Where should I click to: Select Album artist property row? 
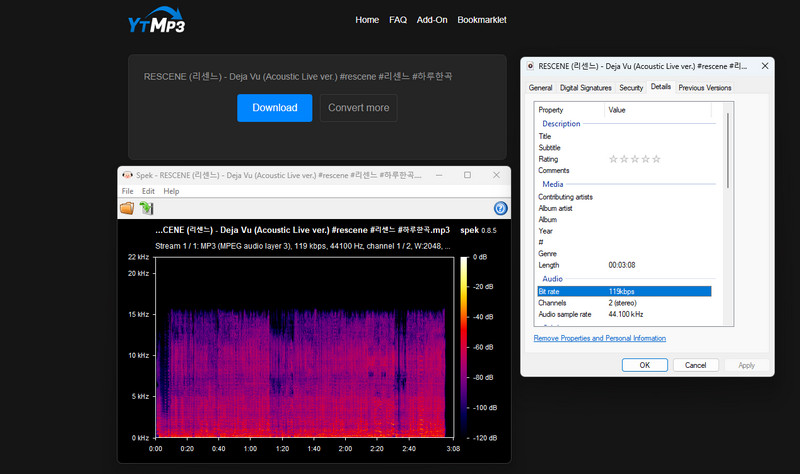[624, 208]
